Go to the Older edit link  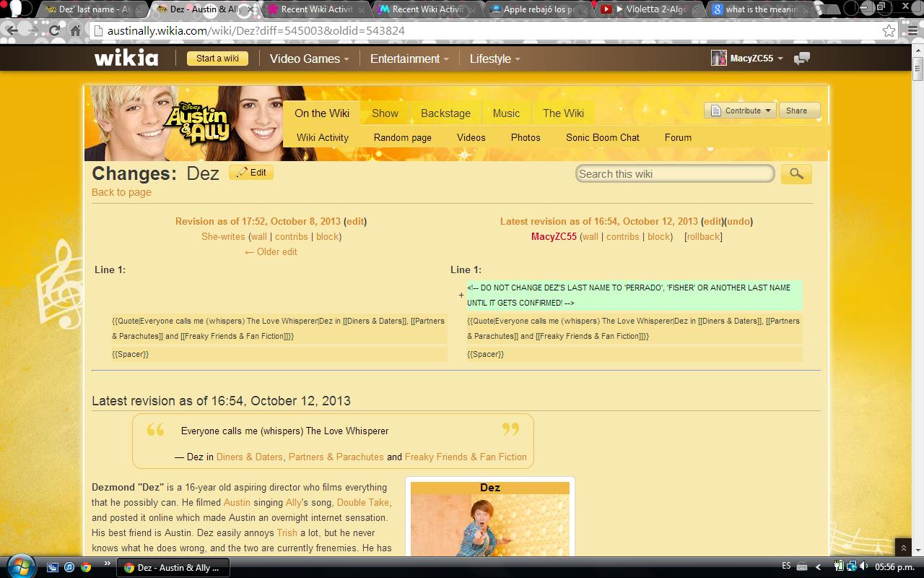(x=271, y=251)
